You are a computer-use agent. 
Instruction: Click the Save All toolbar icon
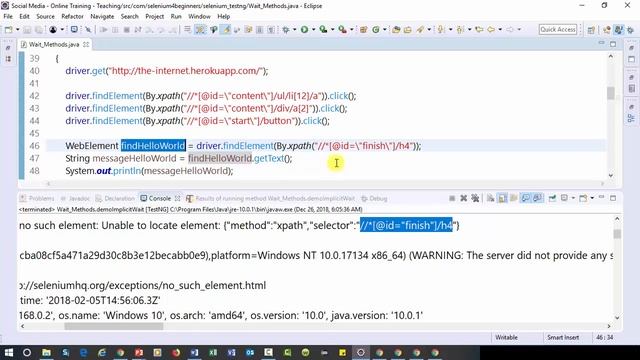(39, 30)
